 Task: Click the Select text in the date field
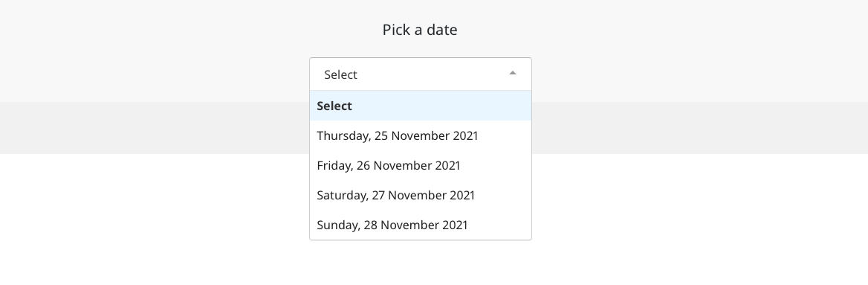[x=340, y=75]
